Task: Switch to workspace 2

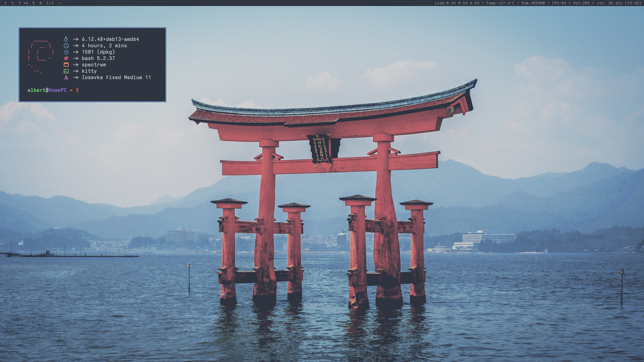Action: [12, 3]
